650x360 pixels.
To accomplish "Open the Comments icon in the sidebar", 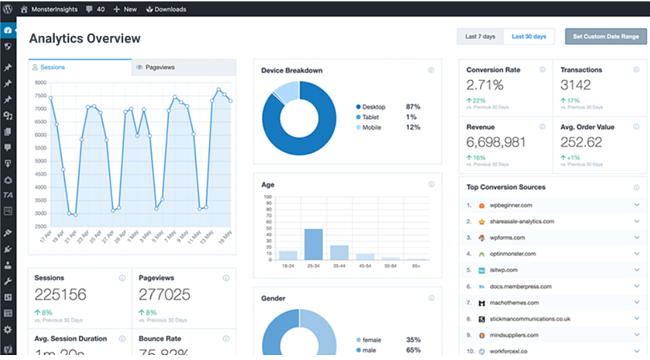I will [7, 148].
